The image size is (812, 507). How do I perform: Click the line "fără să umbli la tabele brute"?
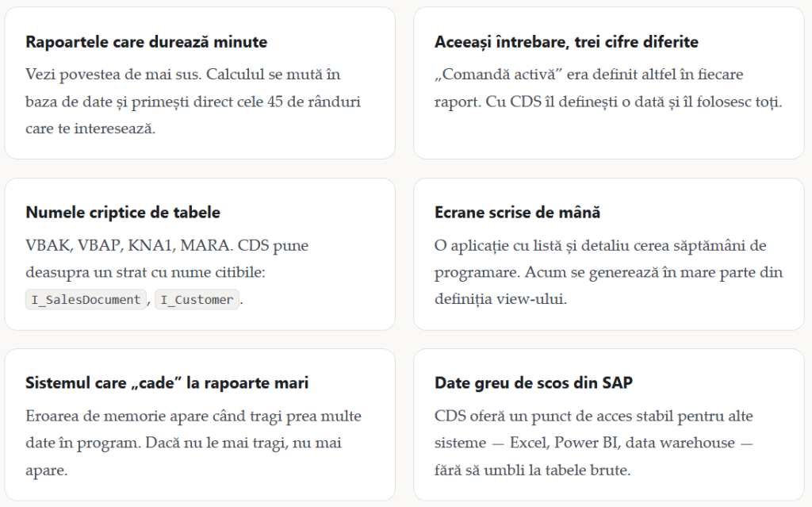click(532, 471)
